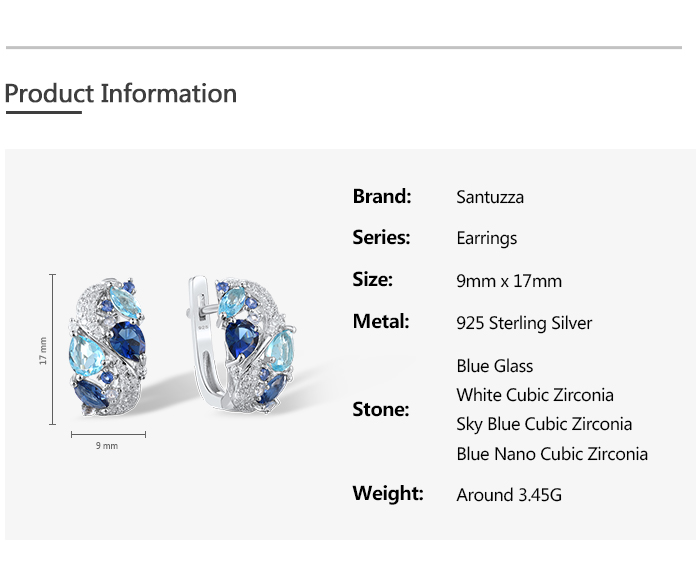The height and width of the screenshot is (588, 700).
Task: Click the Sky Blue Cubic Zirconia entry
Action: [544, 424]
